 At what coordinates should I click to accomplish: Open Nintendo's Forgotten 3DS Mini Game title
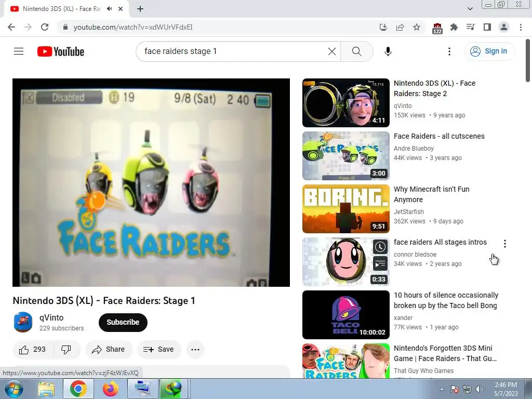tap(445, 353)
